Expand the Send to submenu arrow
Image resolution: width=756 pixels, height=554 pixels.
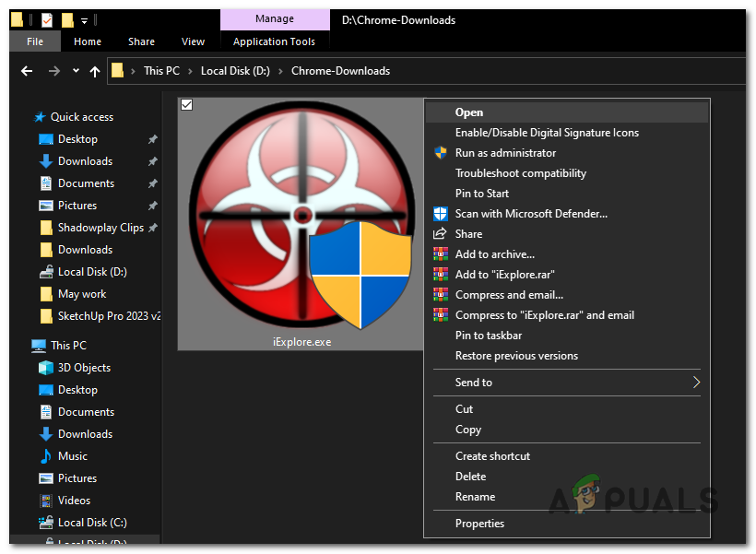pos(696,383)
